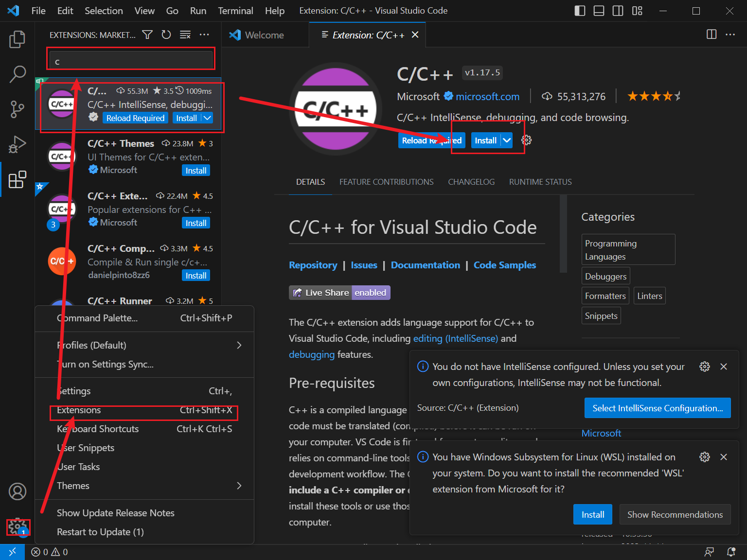The image size is (747, 560).
Task: Close the Extension: C/C++ tab
Action: (415, 35)
